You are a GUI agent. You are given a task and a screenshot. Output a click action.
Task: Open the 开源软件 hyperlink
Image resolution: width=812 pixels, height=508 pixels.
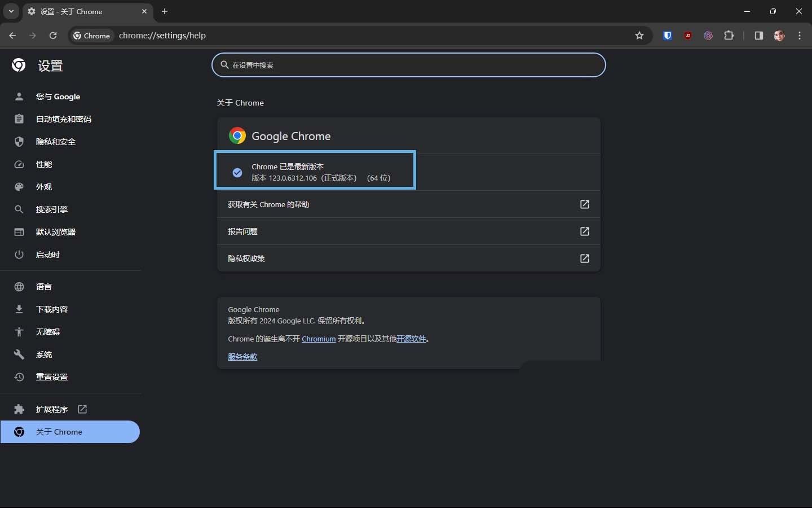411,339
